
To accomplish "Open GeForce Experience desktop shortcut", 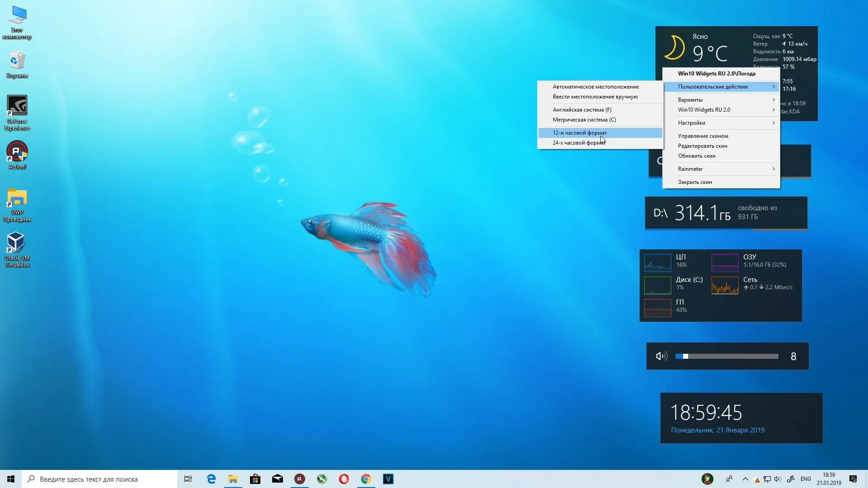I will [x=17, y=106].
